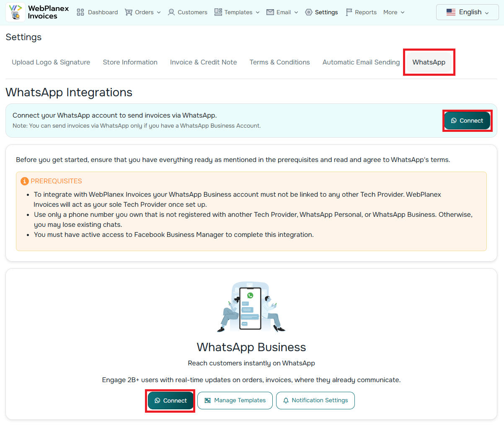Screen dimensions: 504x429
Task: Select the Invoice & Credit Note tab
Action: click(203, 62)
